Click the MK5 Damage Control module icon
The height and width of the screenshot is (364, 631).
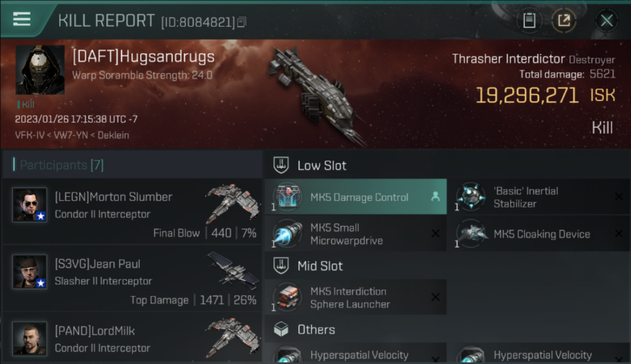pyautogui.click(x=287, y=197)
